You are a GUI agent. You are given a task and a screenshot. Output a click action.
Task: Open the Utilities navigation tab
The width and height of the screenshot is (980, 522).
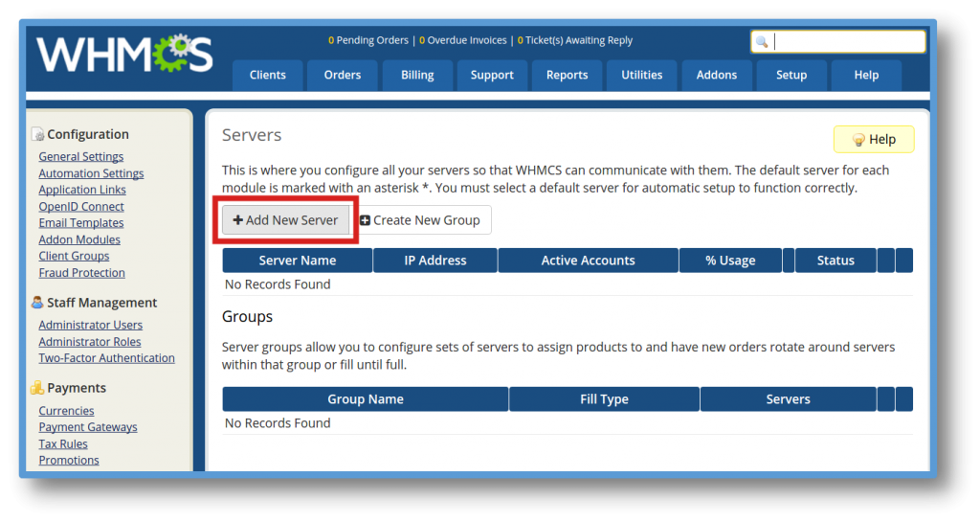(x=641, y=75)
